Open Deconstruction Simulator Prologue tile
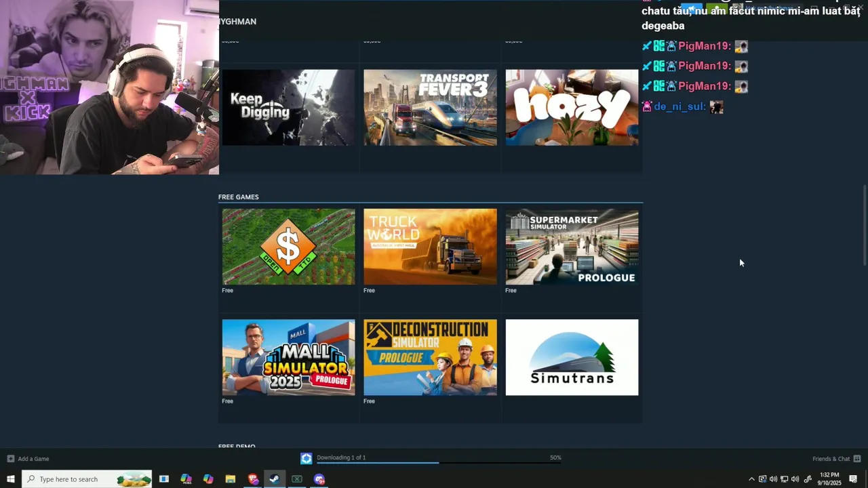 pos(430,357)
